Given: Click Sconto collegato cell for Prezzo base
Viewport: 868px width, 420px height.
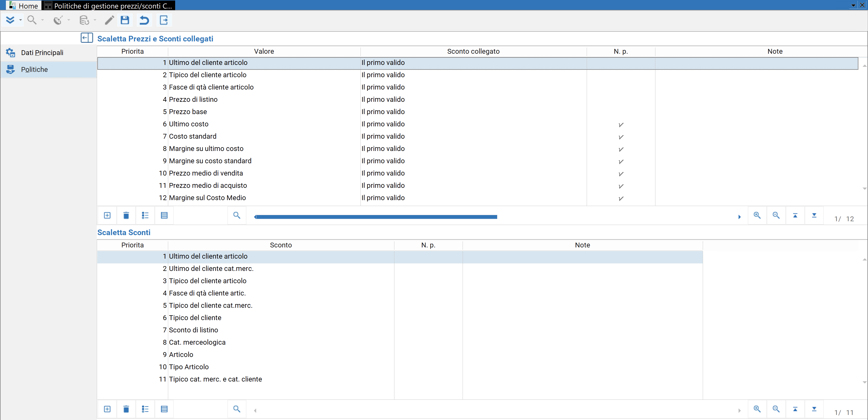Looking at the screenshot, I should point(473,112).
